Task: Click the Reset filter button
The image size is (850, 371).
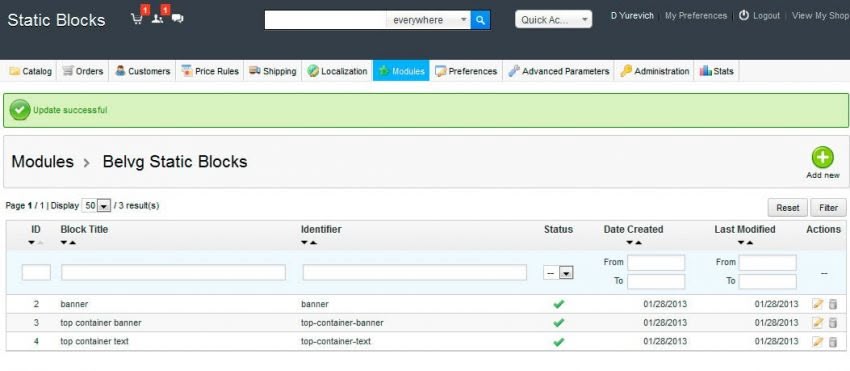Action: point(788,208)
